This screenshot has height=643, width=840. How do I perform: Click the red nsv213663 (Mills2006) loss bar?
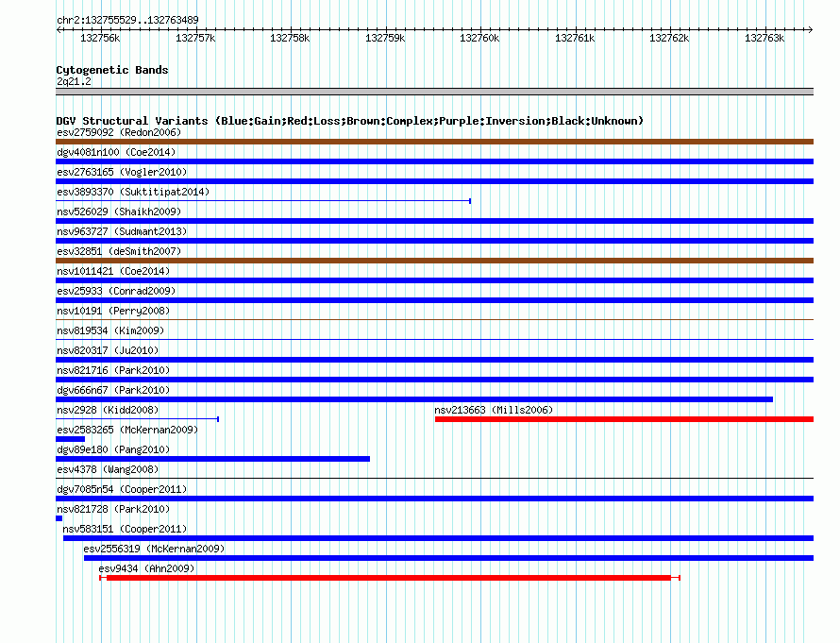click(624, 419)
